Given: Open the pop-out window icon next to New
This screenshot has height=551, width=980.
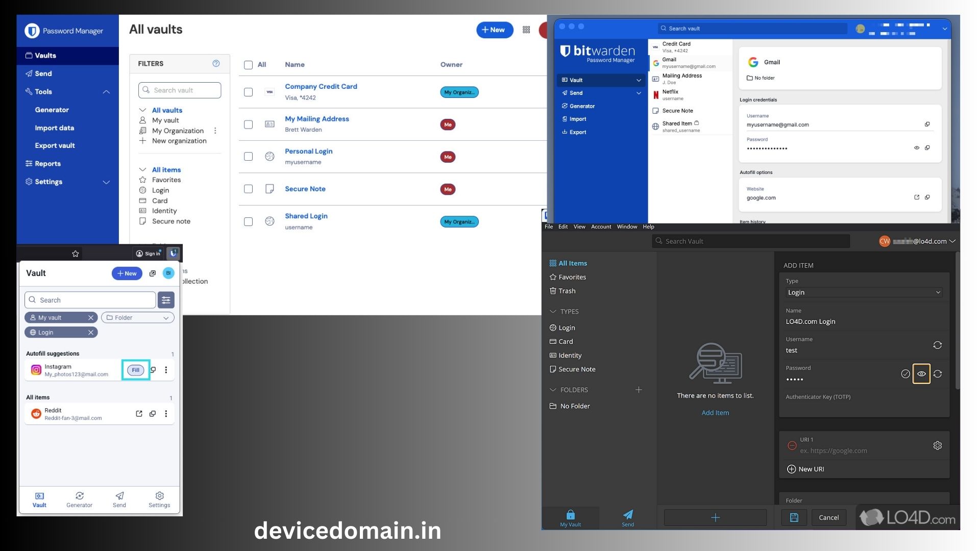Looking at the screenshot, I should [153, 273].
